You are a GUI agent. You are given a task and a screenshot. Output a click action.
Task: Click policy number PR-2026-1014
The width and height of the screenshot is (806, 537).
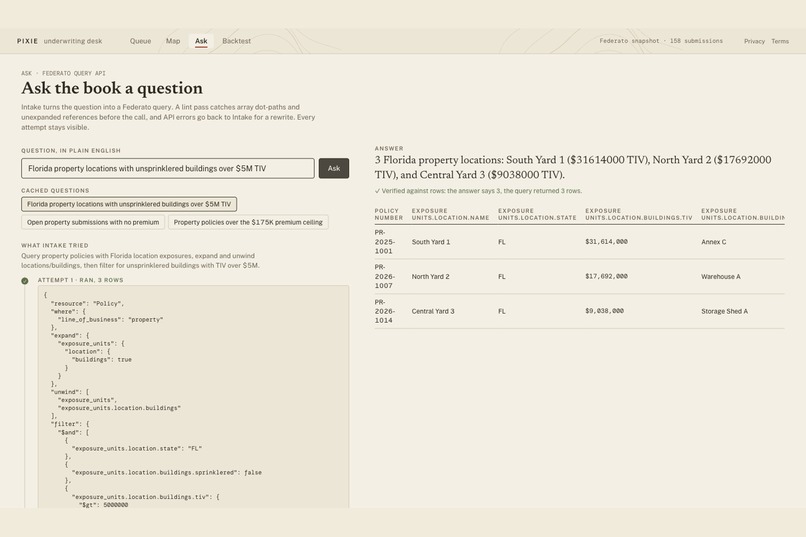[384, 311]
